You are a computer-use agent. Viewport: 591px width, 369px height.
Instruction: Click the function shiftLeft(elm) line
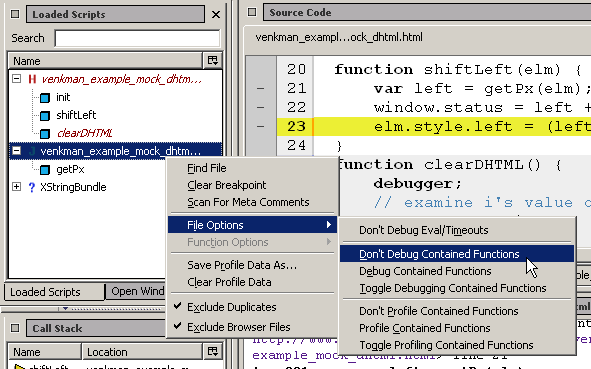(x=458, y=69)
